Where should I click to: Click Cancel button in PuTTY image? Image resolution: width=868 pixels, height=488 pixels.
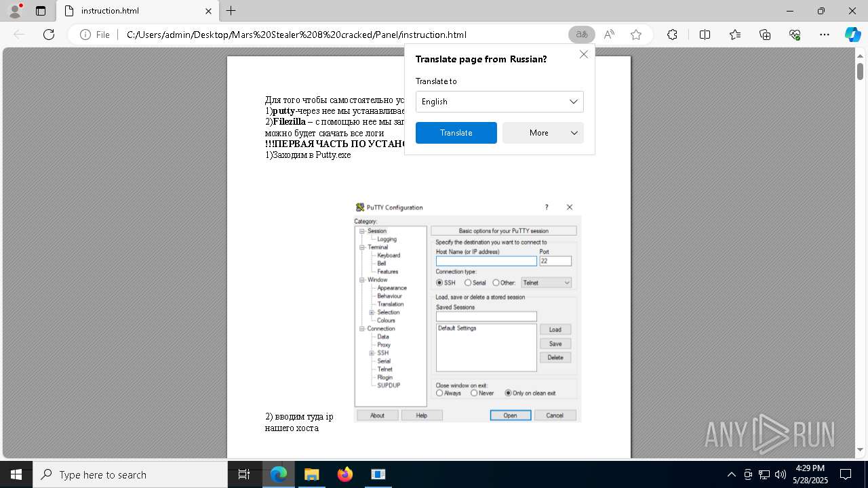(555, 415)
